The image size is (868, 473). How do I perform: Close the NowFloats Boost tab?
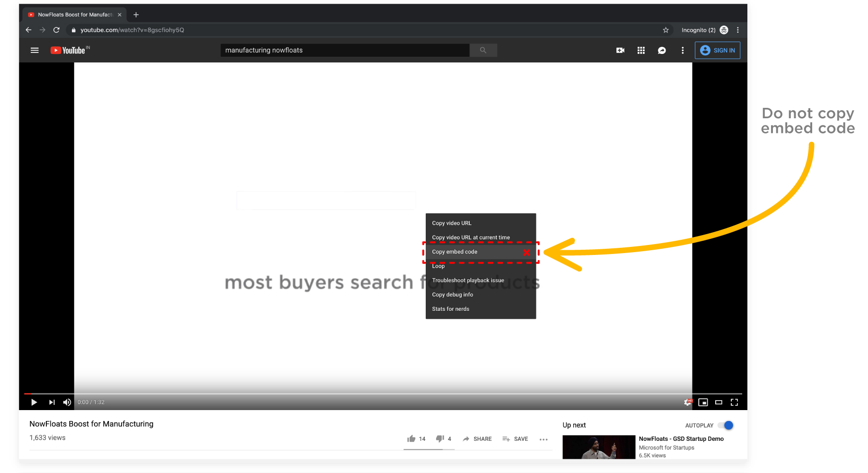click(x=120, y=15)
